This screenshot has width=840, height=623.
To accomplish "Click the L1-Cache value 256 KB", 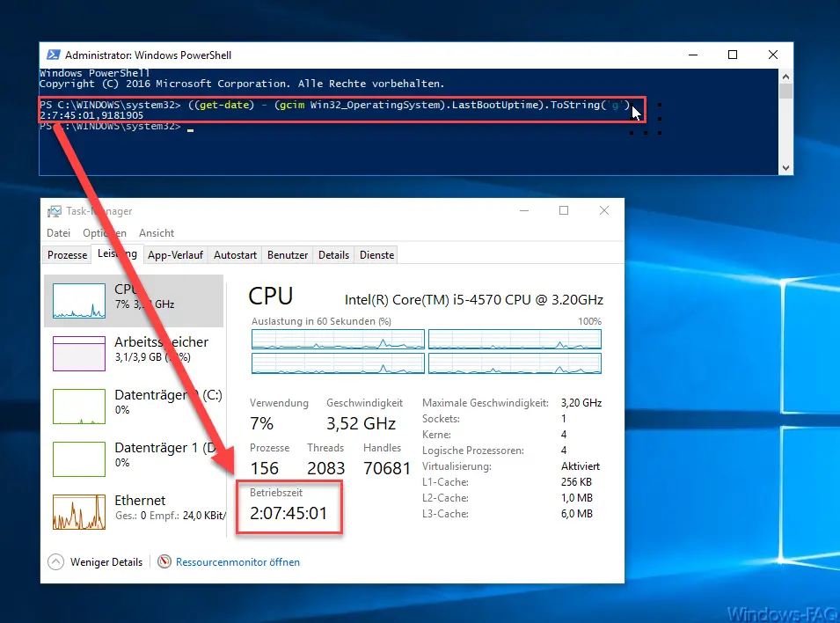I will pyautogui.click(x=576, y=482).
